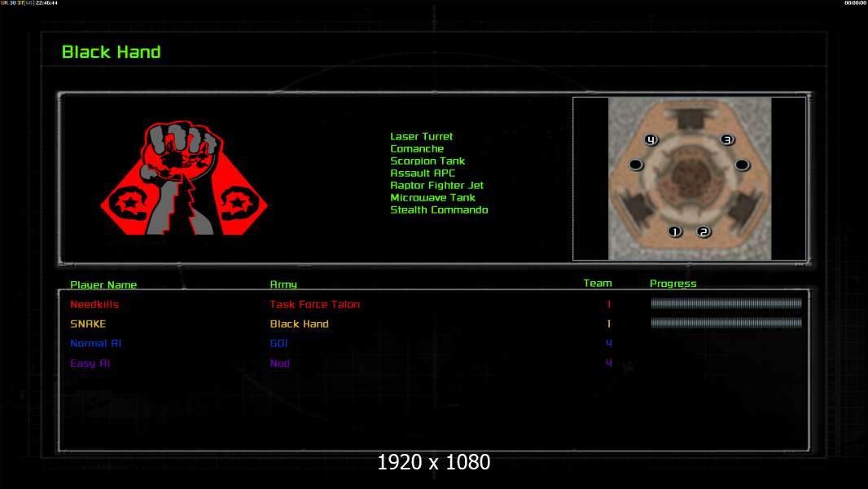The height and width of the screenshot is (489, 868).
Task: Select the empty right-side map start slot
Action: (742, 165)
